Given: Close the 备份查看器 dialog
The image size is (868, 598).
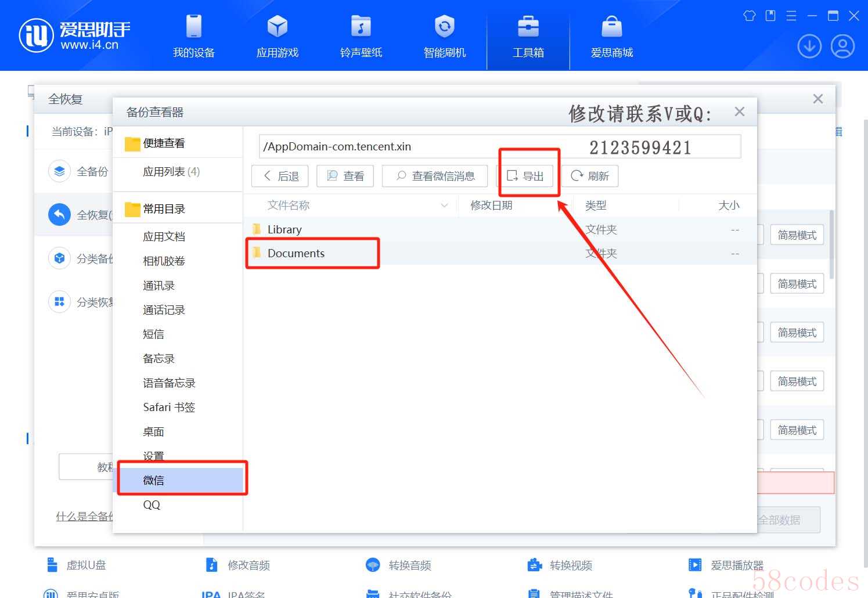Looking at the screenshot, I should (739, 111).
